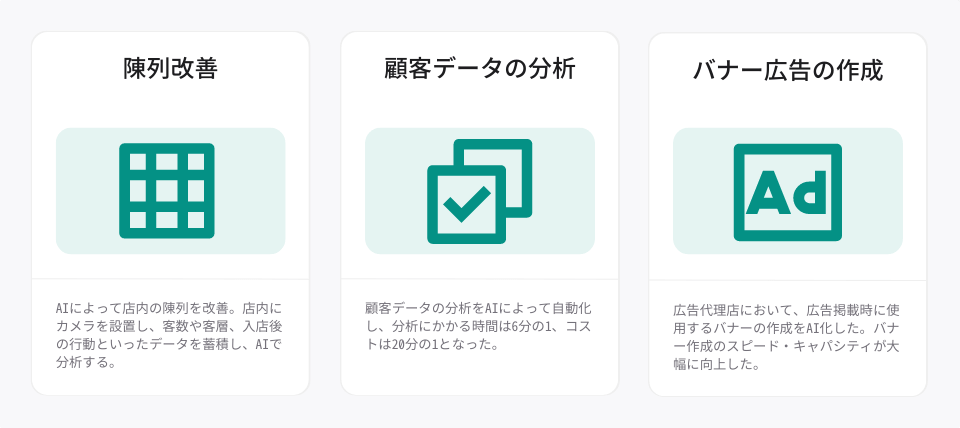Click the text ー作成のスピード・キャパシティが大
Image resolution: width=960 pixels, height=428 pixels.
[x=786, y=346]
